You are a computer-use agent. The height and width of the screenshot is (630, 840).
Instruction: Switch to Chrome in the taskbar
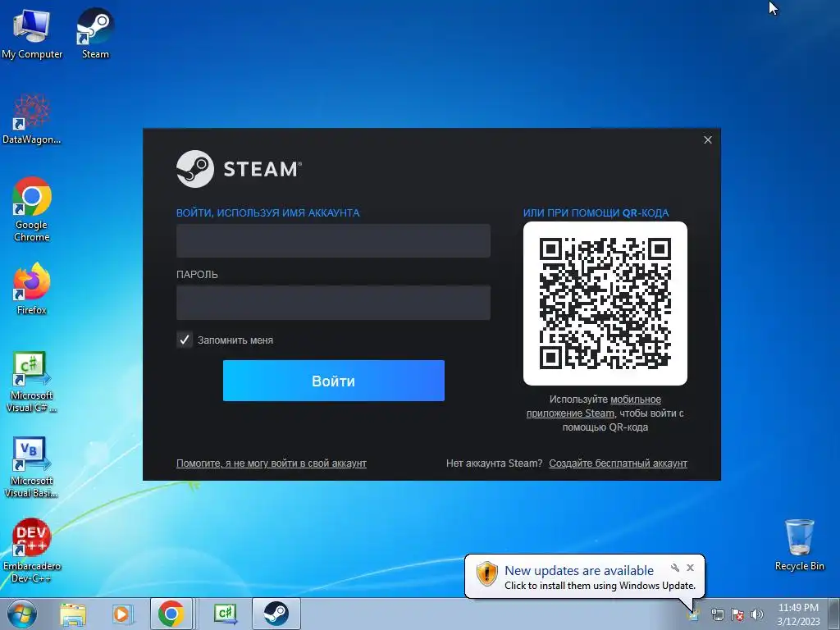[171, 614]
